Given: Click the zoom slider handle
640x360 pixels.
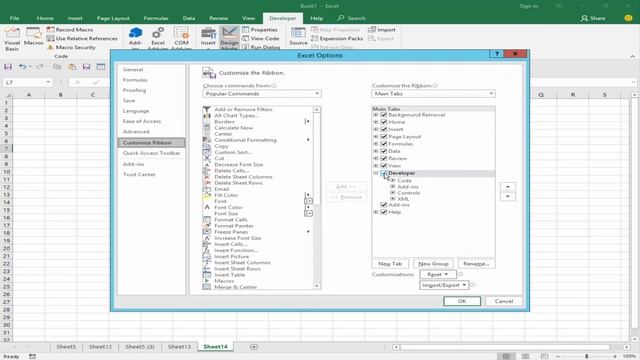Looking at the screenshot, I should point(587,356).
